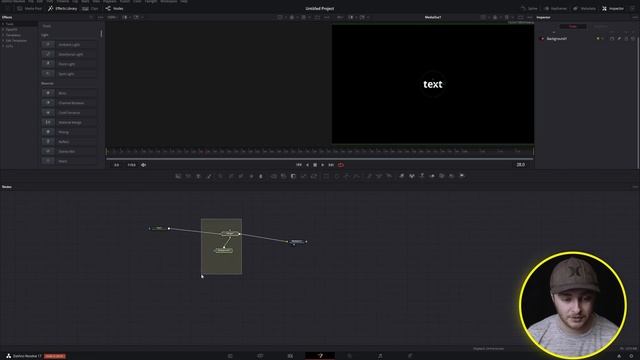Switch to Tools tab in Inspector
The height and width of the screenshot is (360, 640).
(x=573, y=26)
